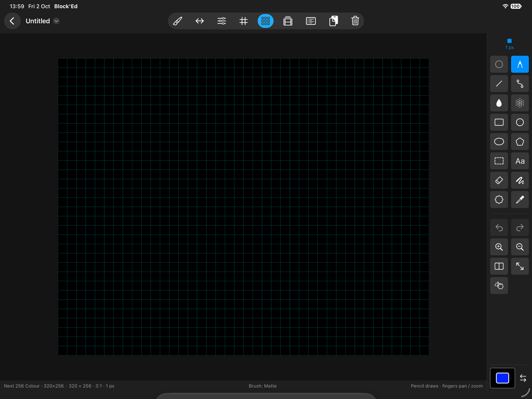
Task: Toggle the split view panel icon
Action: tap(499, 266)
